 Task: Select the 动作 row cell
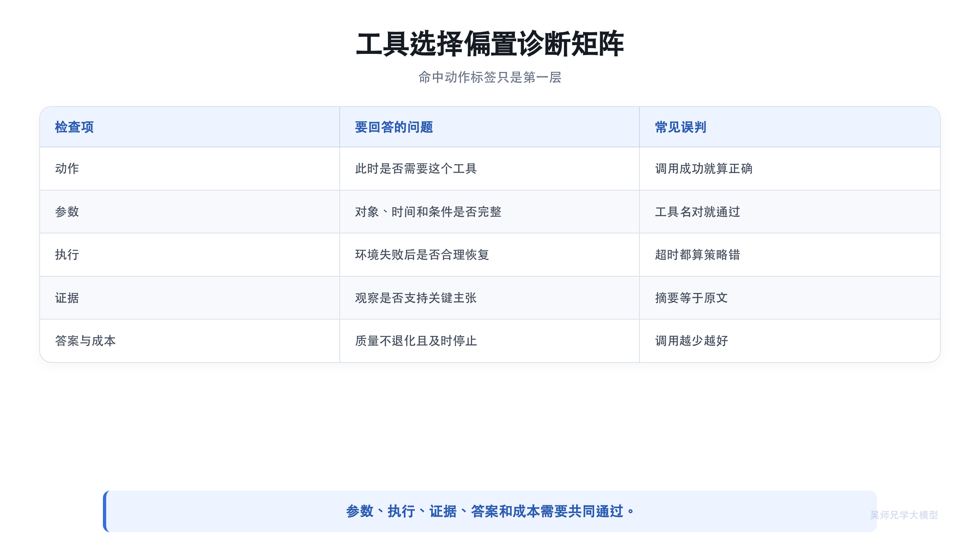pos(190,169)
